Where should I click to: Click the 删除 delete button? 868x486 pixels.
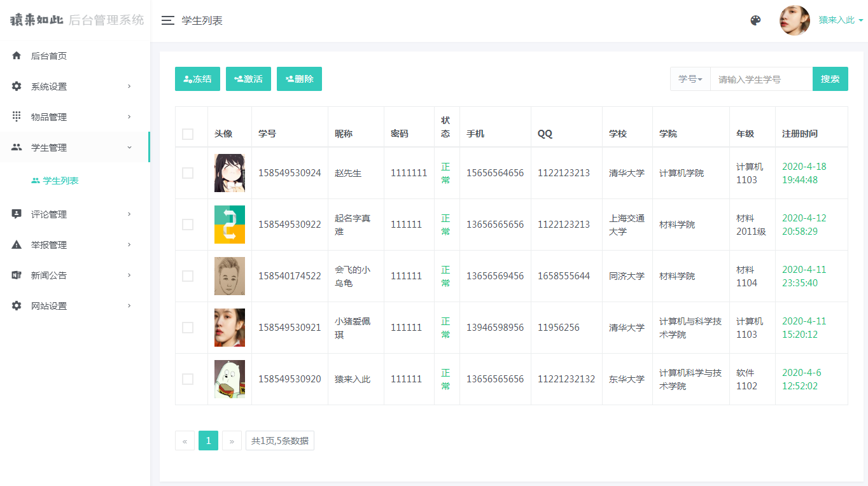pyautogui.click(x=299, y=79)
